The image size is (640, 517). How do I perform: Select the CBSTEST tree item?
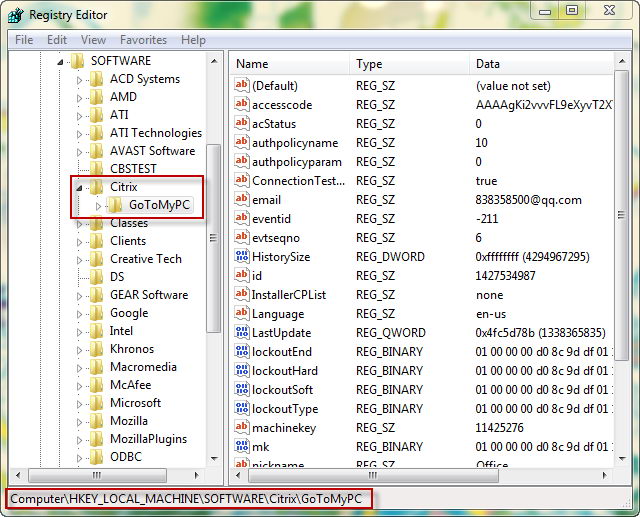pyautogui.click(x=133, y=169)
